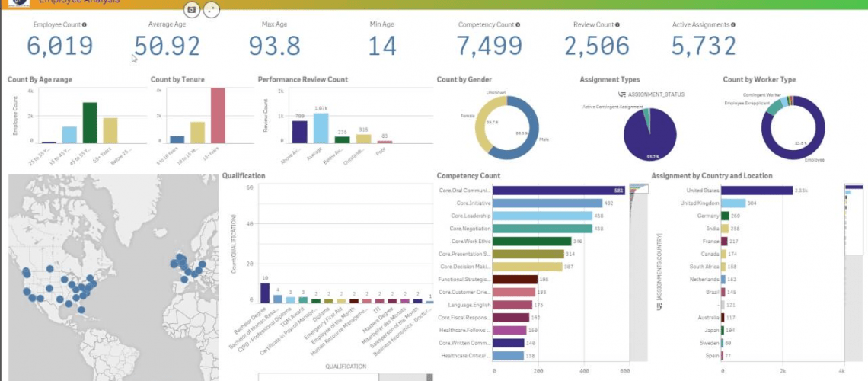Select the United Kingdom bar labeled 804

pyautogui.click(x=733, y=203)
